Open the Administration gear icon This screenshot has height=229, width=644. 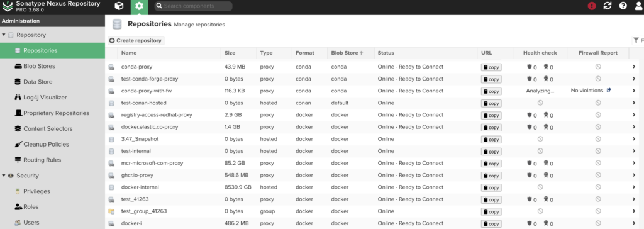point(139,6)
